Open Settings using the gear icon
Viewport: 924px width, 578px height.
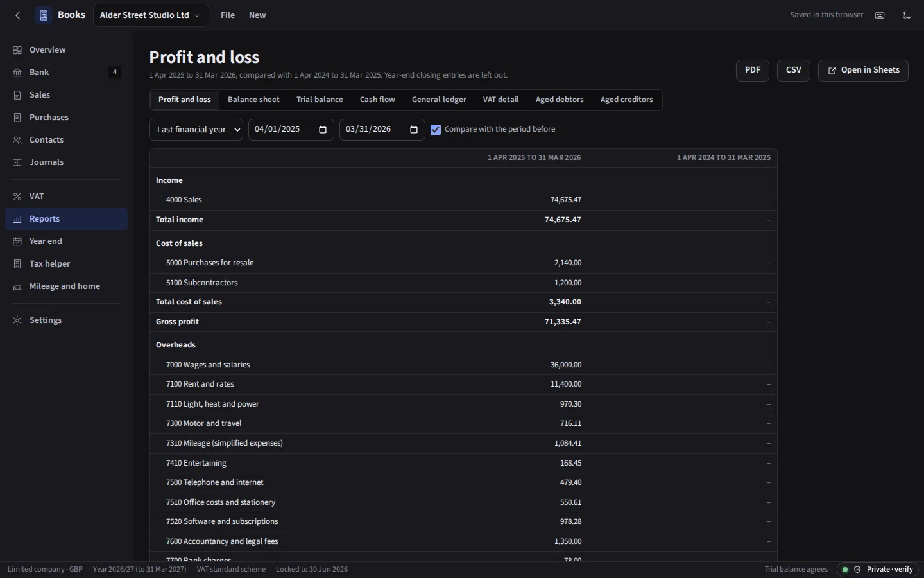[x=17, y=320]
